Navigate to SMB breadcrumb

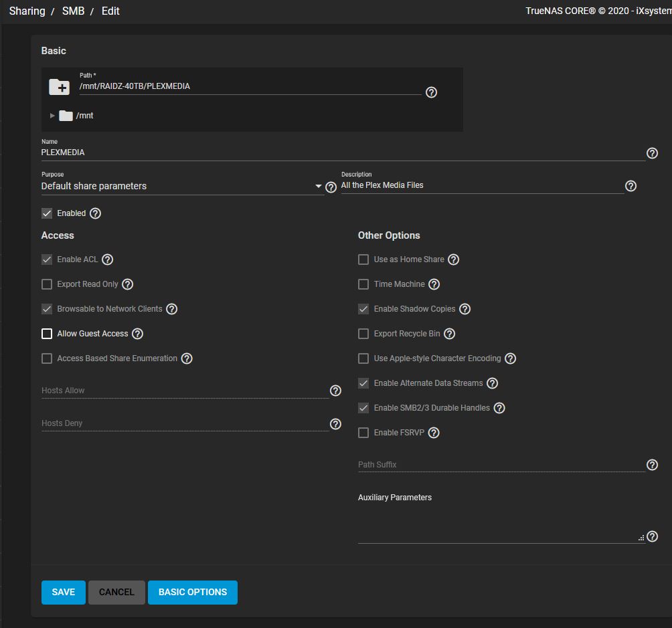[73, 11]
